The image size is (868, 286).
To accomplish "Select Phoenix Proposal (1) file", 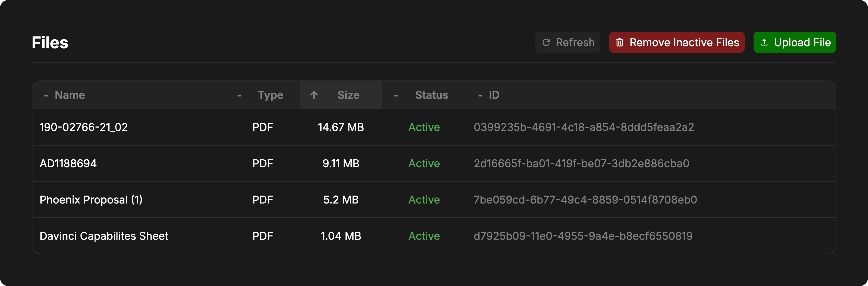I will (x=91, y=200).
